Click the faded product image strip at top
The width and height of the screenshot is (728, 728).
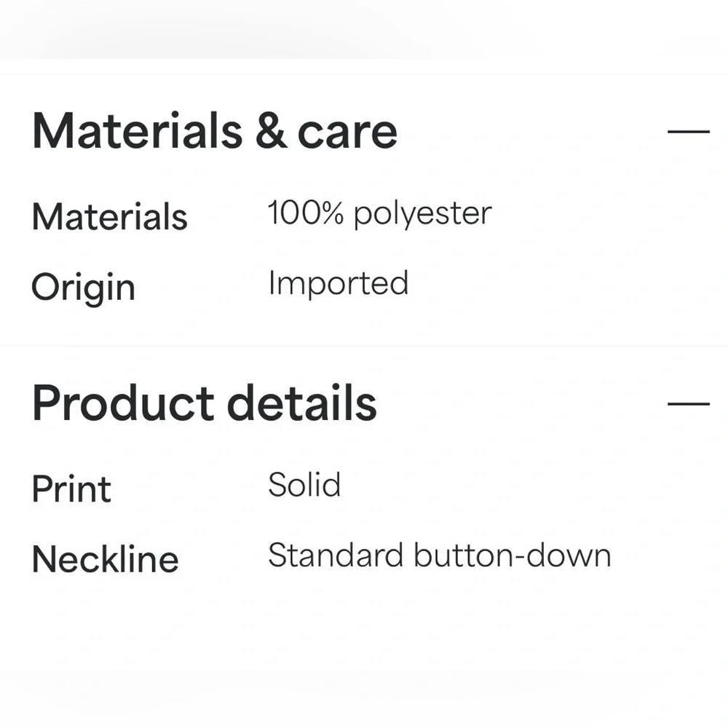coord(364,29)
